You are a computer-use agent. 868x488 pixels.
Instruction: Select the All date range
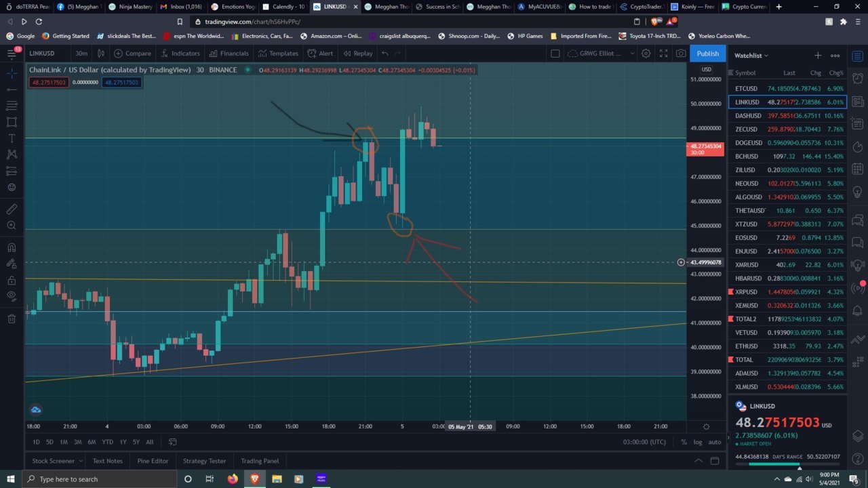(x=149, y=442)
